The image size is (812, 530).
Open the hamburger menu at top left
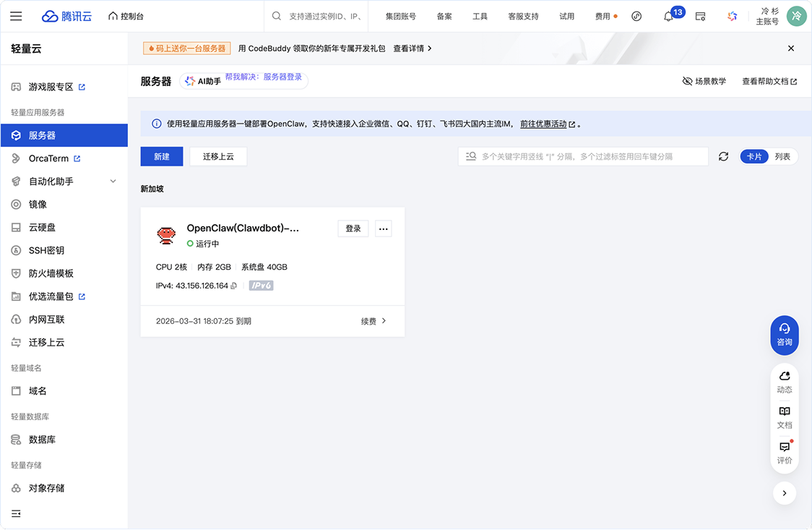(x=16, y=17)
